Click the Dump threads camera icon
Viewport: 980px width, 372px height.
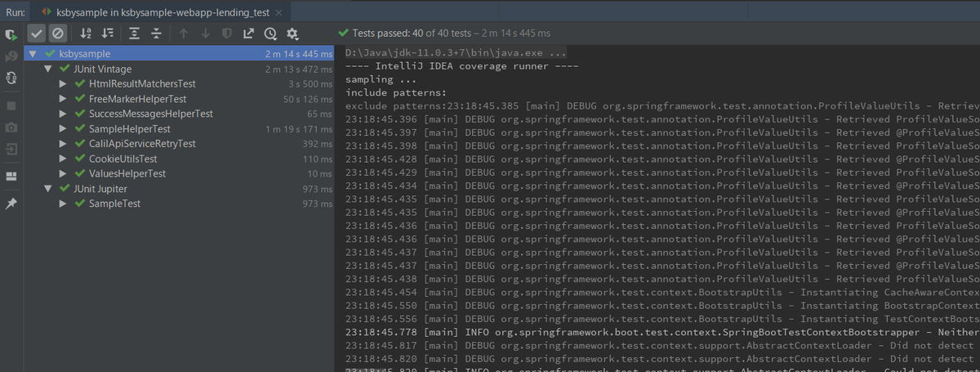coord(11,128)
